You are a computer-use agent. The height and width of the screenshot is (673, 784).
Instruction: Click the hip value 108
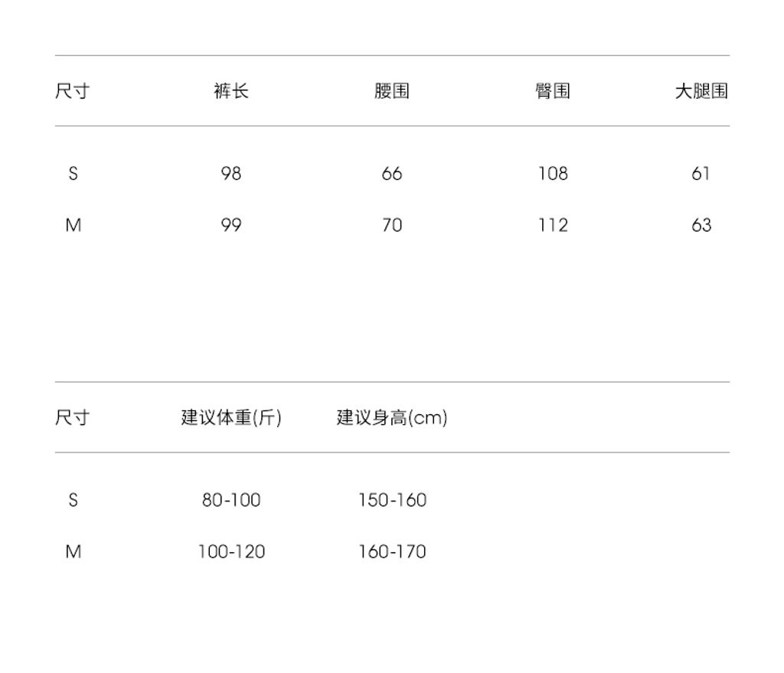(553, 174)
